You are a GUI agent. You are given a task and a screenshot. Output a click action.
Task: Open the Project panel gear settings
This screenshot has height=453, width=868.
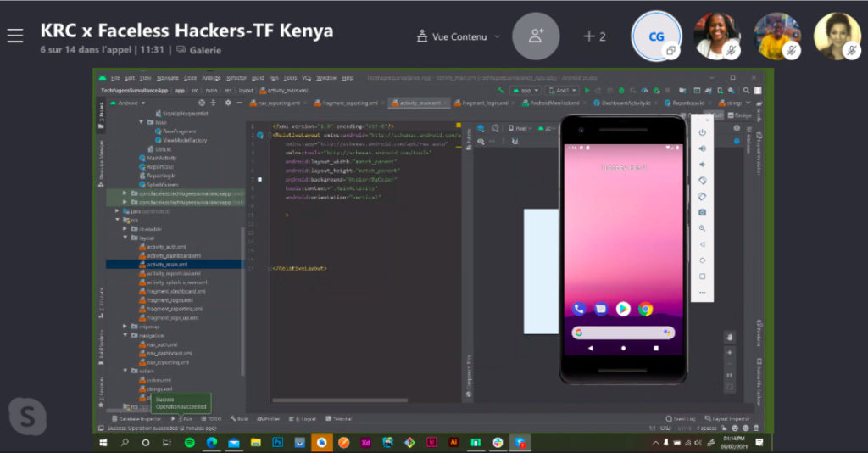click(x=227, y=103)
